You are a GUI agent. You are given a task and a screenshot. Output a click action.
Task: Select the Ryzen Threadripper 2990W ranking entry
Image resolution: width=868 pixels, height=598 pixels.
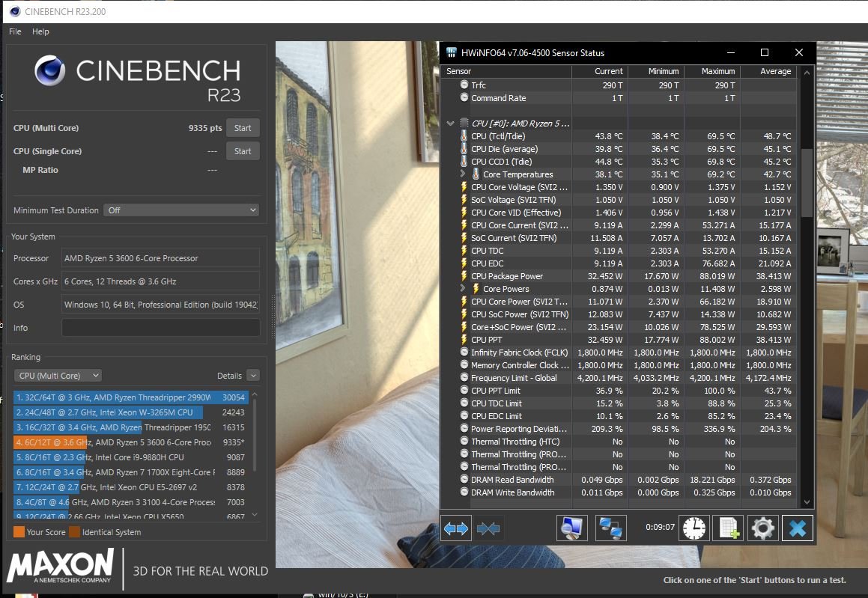[x=130, y=397]
